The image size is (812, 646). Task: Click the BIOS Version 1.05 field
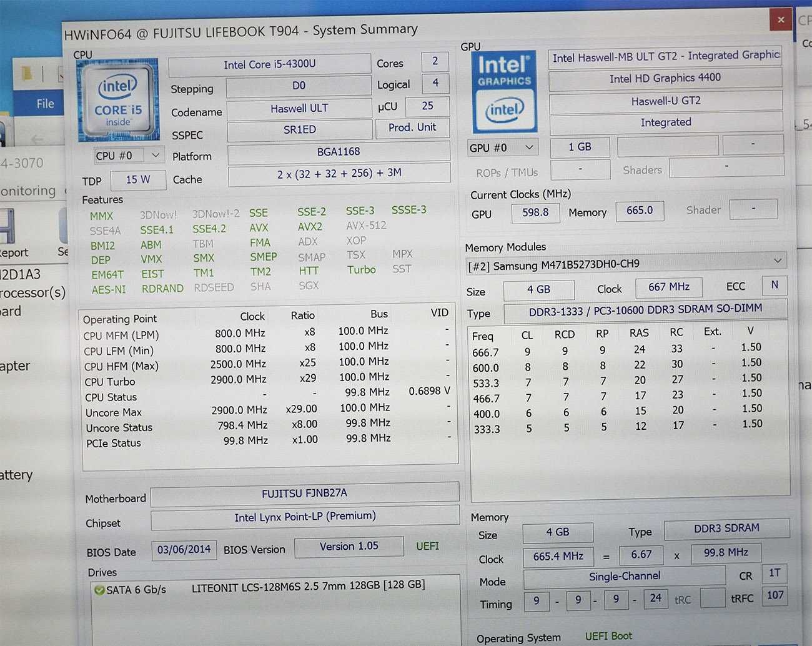(349, 547)
